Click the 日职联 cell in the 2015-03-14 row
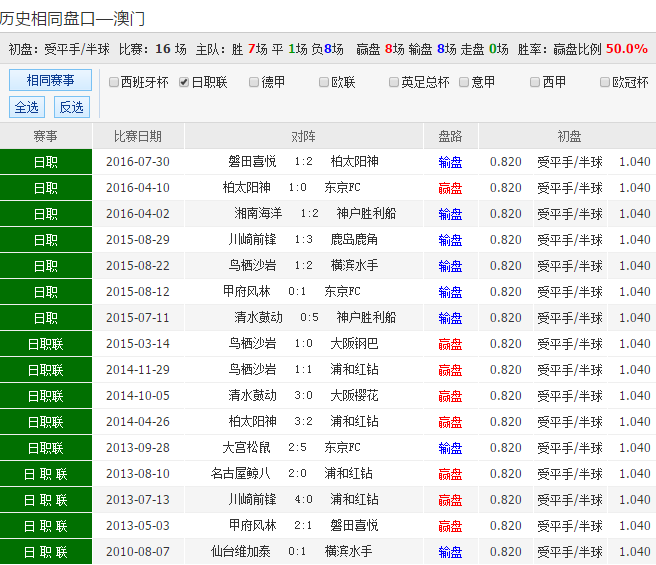The image size is (656, 565). pyautogui.click(x=46, y=344)
